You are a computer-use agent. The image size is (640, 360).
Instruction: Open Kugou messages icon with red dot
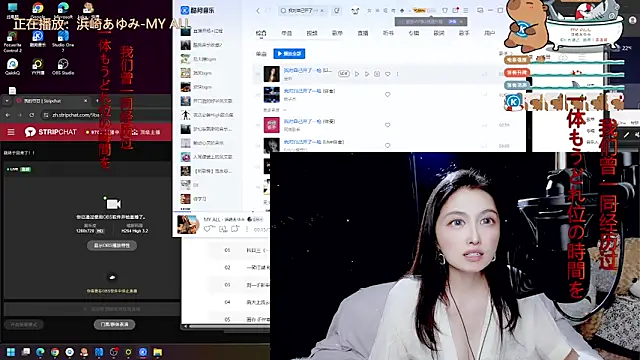pos(456,10)
